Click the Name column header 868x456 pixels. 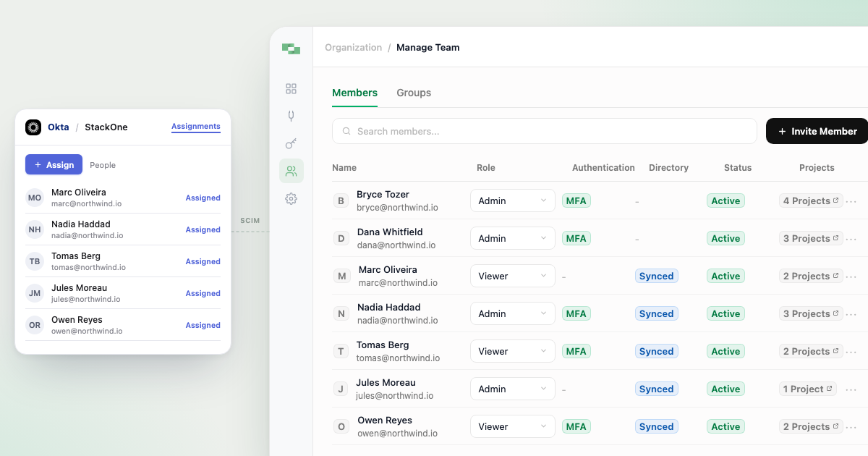[x=344, y=168]
